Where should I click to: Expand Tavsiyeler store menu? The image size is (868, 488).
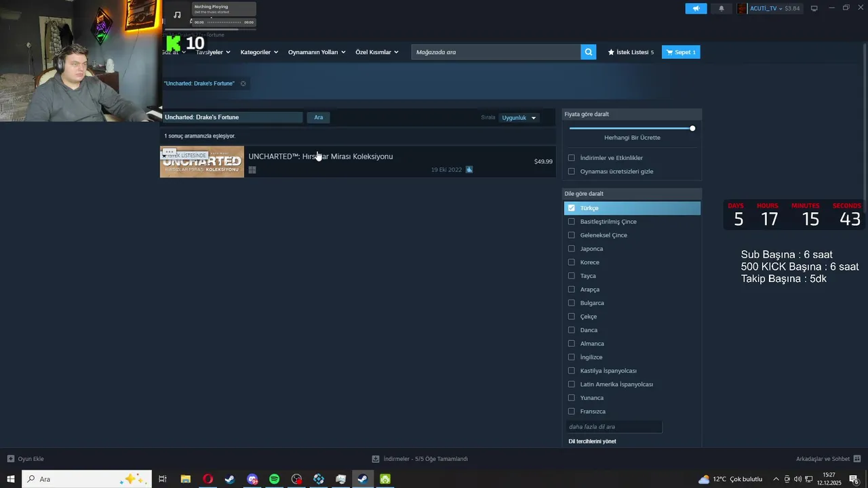point(213,52)
